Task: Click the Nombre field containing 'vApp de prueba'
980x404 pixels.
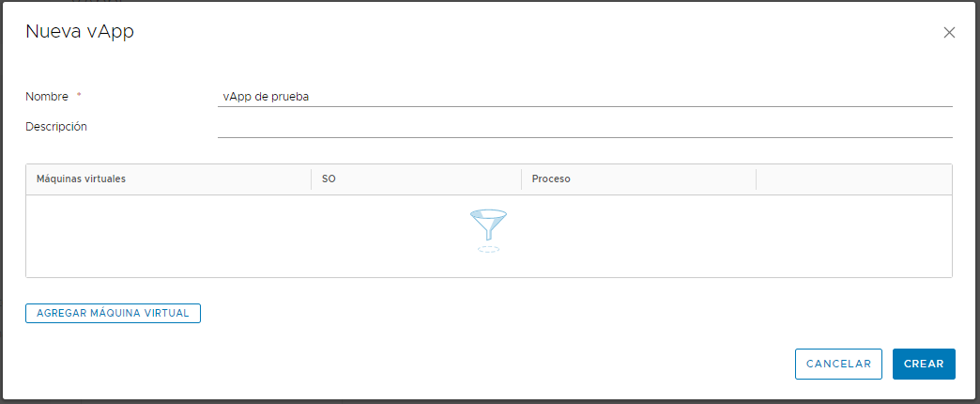Action: pyautogui.click(x=585, y=97)
